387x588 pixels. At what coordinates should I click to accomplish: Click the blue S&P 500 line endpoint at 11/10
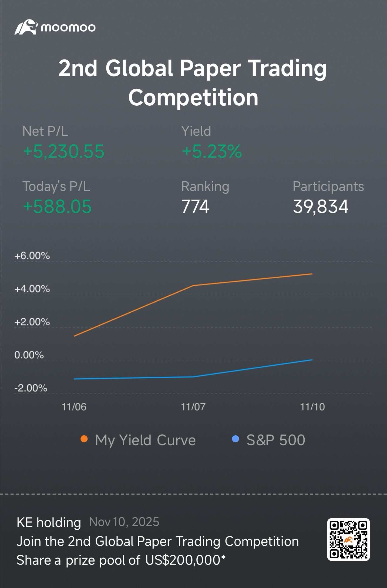coord(312,360)
